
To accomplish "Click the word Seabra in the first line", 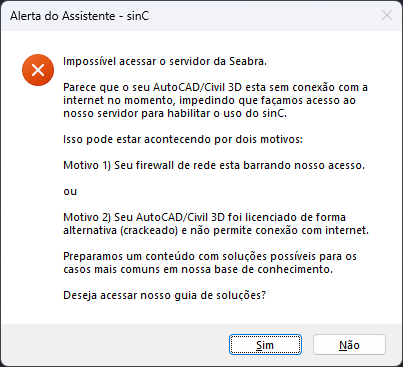I will (x=248, y=62).
